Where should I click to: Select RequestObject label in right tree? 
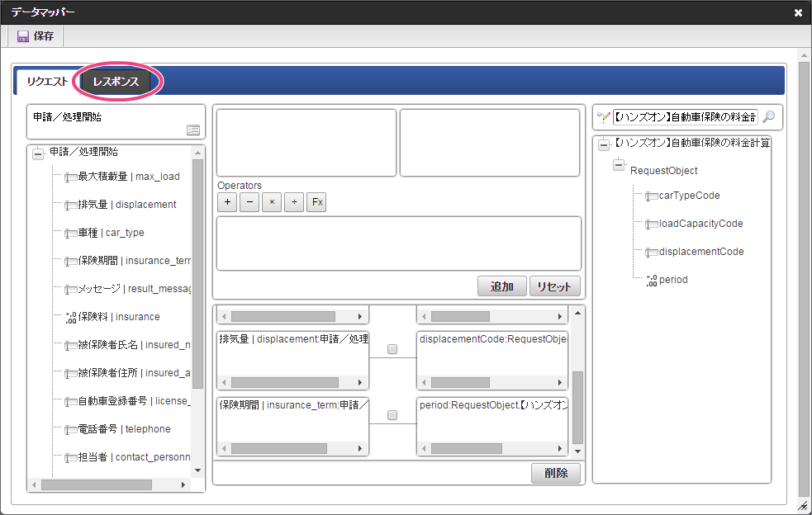(x=663, y=171)
